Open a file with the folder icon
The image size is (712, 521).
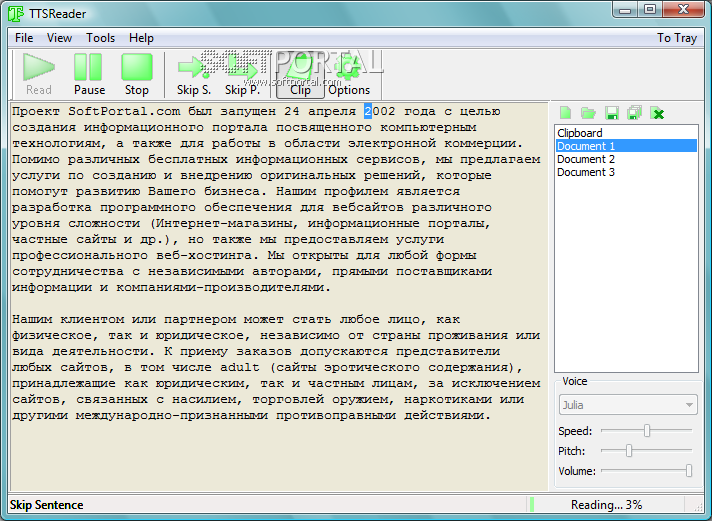click(588, 113)
